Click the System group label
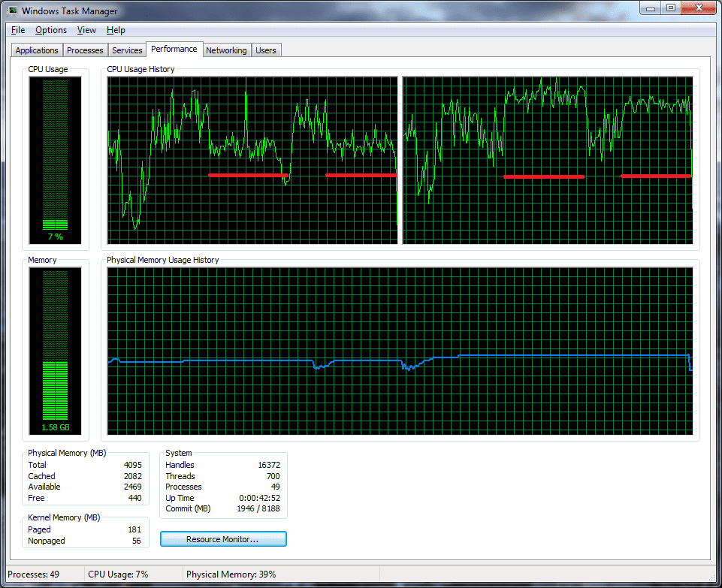This screenshot has width=722, height=588. click(179, 453)
